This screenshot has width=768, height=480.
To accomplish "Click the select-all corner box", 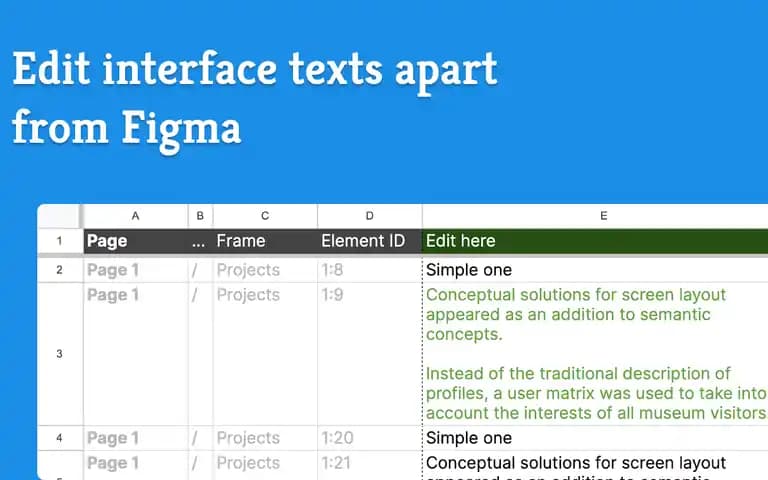I will [59, 216].
